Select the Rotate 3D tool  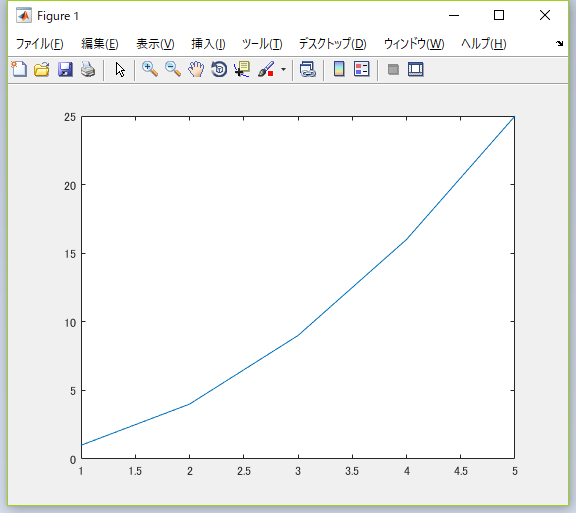[219, 69]
